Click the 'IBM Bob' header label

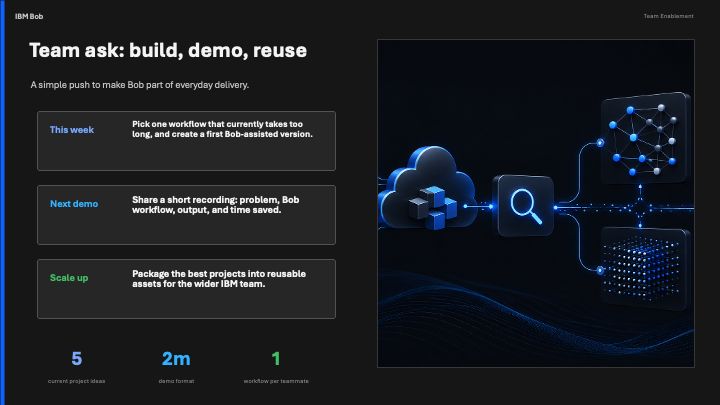(x=29, y=17)
